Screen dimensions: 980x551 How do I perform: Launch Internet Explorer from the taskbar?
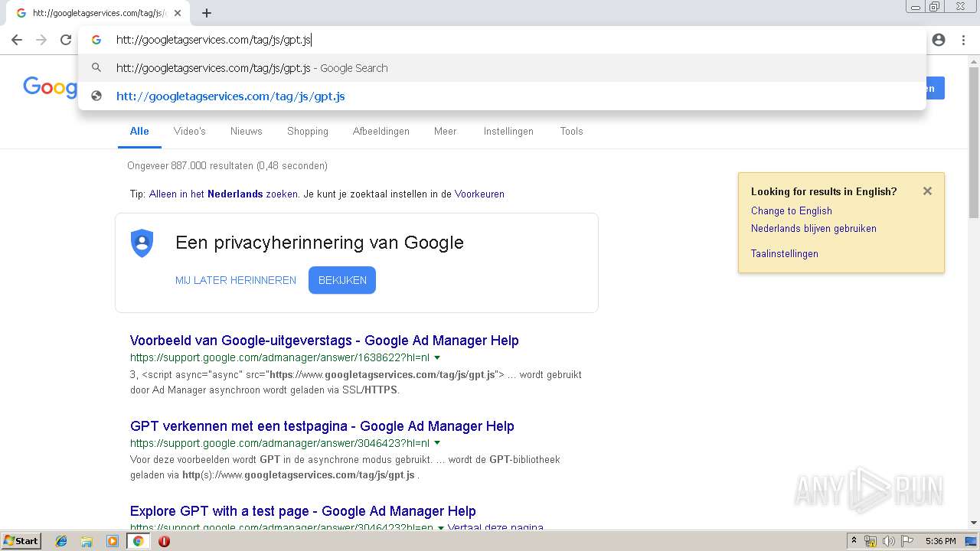61,541
